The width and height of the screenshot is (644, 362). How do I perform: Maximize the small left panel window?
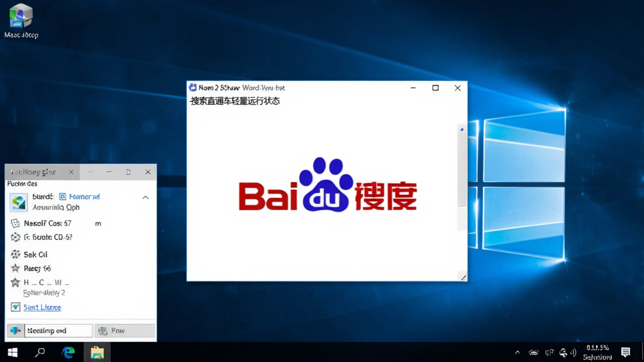(x=128, y=172)
